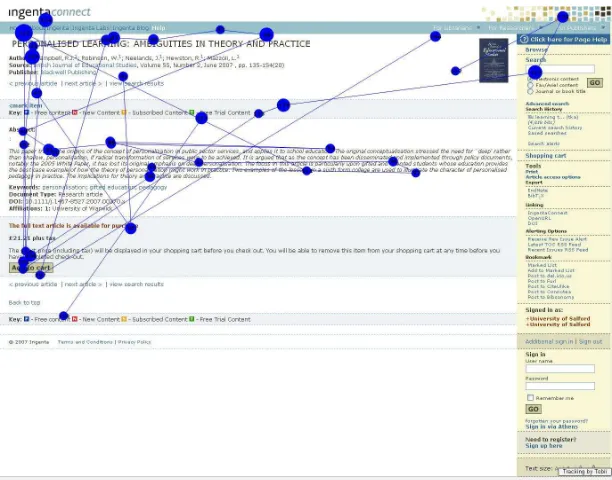Click the Click here for Page Help banner
This screenshot has width=612, height=480.
(564, 39)
